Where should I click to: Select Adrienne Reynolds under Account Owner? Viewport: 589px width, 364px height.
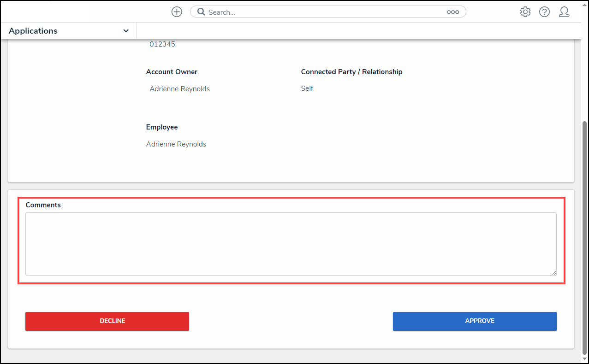pos(179,89)
